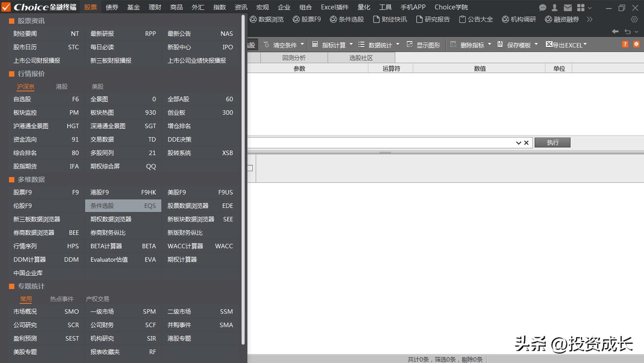Switch to the 回测分析 tab
Viewport: 644px width, 363px height.
[x=294, y=57]
